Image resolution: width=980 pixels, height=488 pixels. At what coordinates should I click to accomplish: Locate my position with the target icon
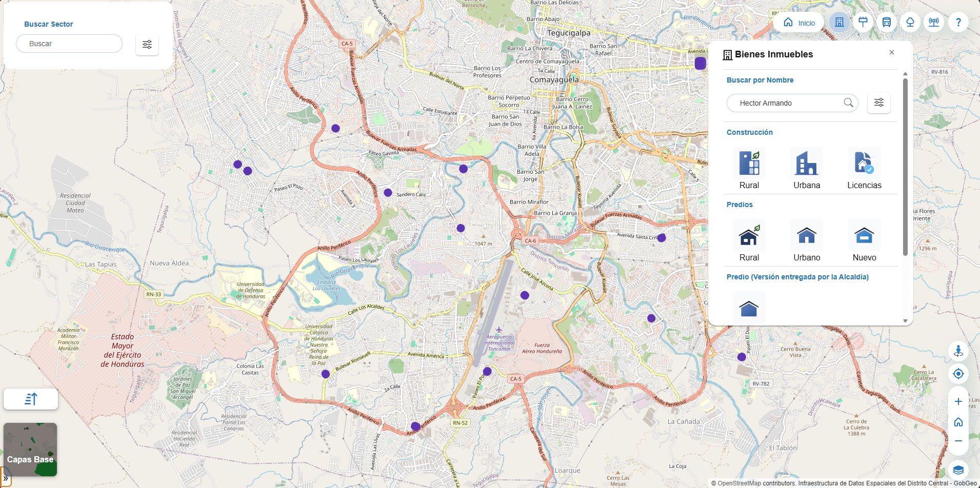coord(958,374)
